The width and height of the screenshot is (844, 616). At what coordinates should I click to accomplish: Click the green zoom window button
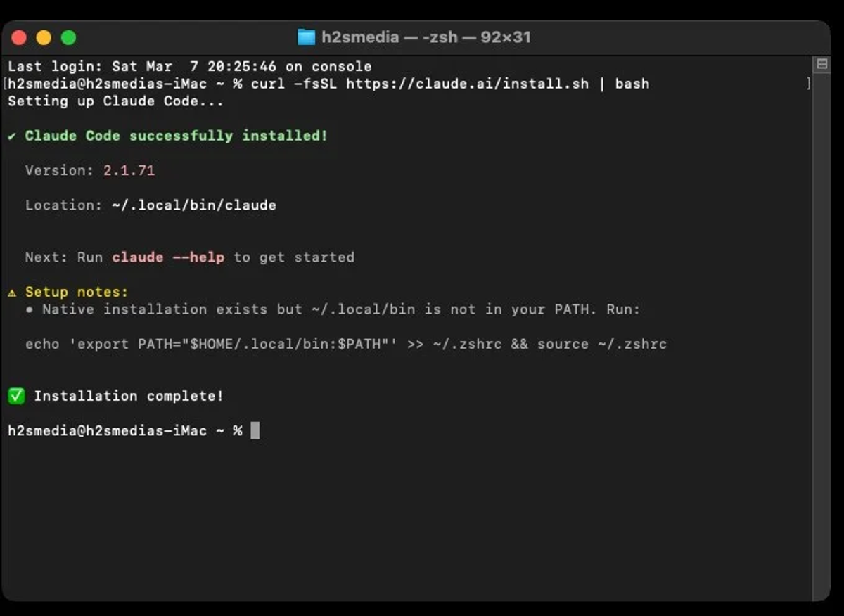pos(68,37)
